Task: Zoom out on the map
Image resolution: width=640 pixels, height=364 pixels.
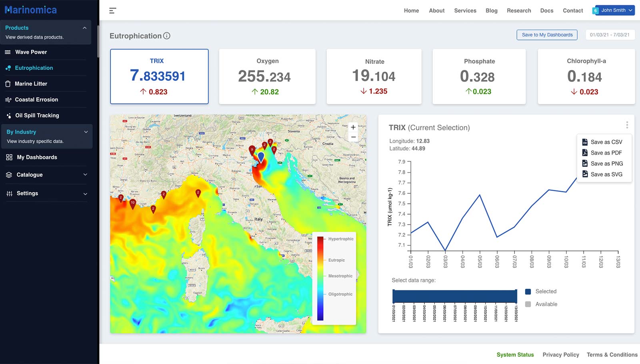Action: click(x=353, y=137)
